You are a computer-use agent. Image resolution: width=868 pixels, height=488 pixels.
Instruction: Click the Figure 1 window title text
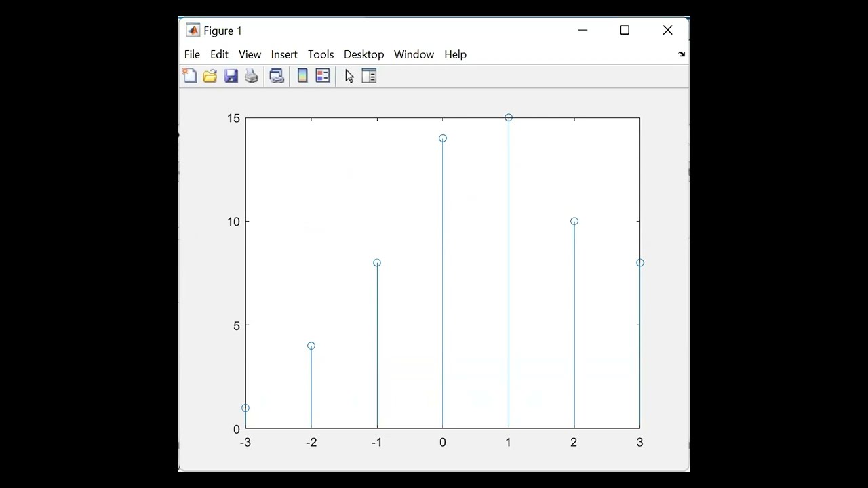222,30
